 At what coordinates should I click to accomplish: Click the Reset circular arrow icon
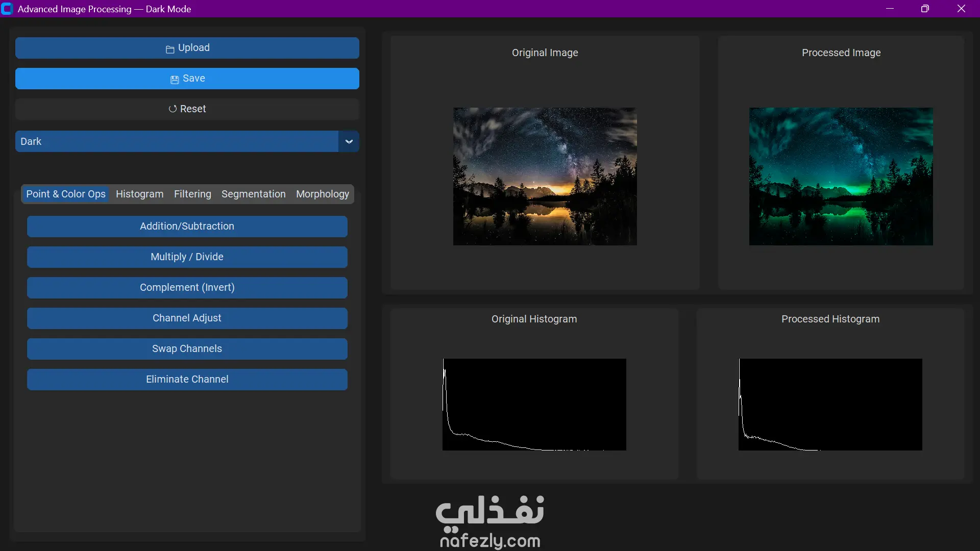click(173, 109)
